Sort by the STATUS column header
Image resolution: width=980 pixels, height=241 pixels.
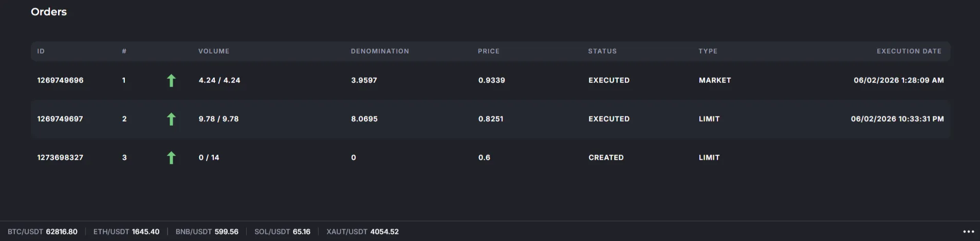pyautogui.click(x=602, y=51)
